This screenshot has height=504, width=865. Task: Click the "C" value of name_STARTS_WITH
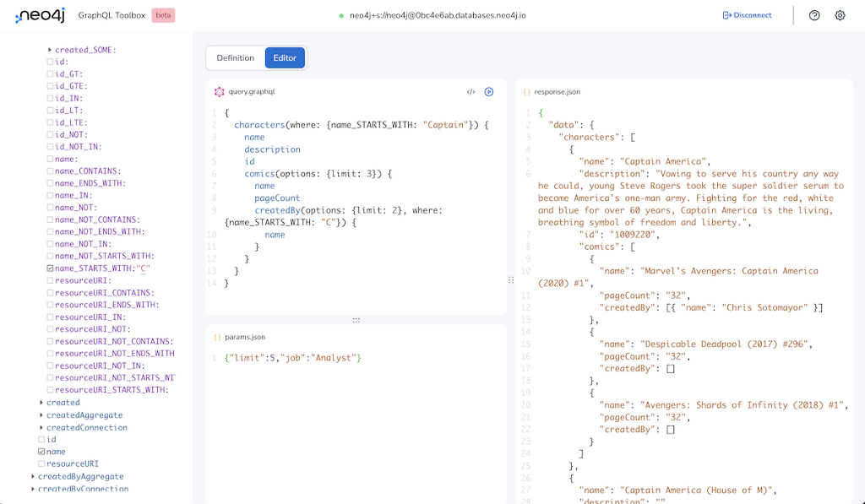144,268
